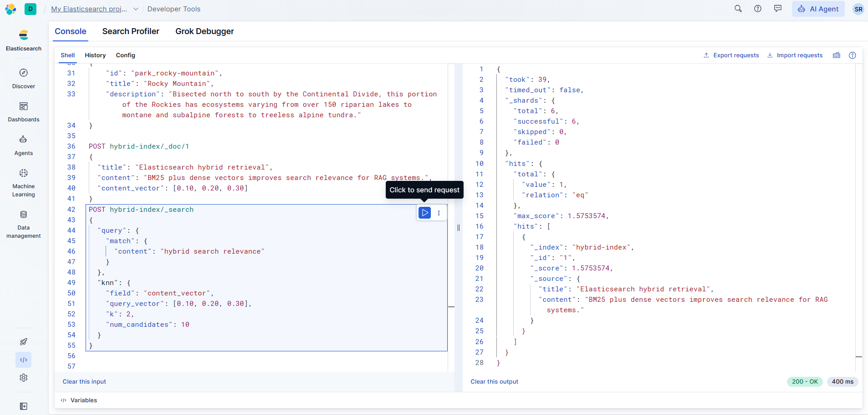Switch to the Search Profiler tab
This screenshot has width=868, height=415.
pyautogui.click(x=131, y=31)
